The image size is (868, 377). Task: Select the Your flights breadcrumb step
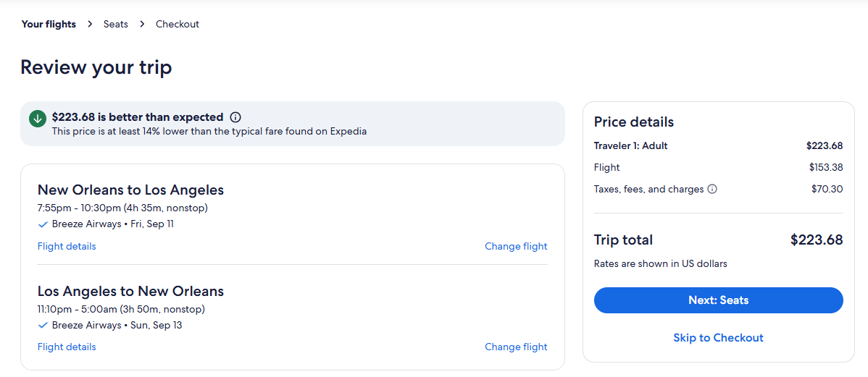(x=49, y=25)
